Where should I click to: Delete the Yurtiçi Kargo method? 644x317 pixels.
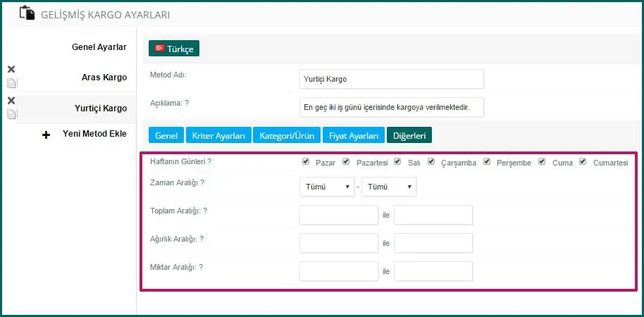[x=11, y=101]
